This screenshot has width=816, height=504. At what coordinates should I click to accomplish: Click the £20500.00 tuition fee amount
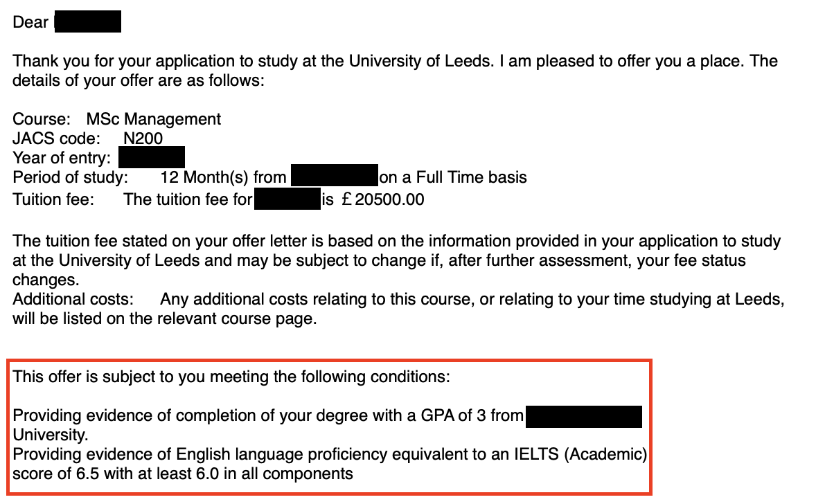(x=382, y=199)
